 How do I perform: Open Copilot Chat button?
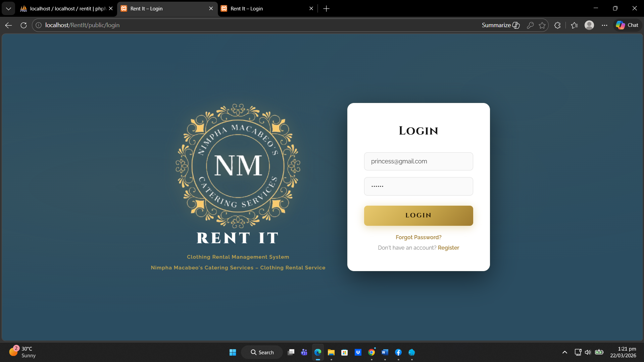pyautogui.click(x=627, y=25)
